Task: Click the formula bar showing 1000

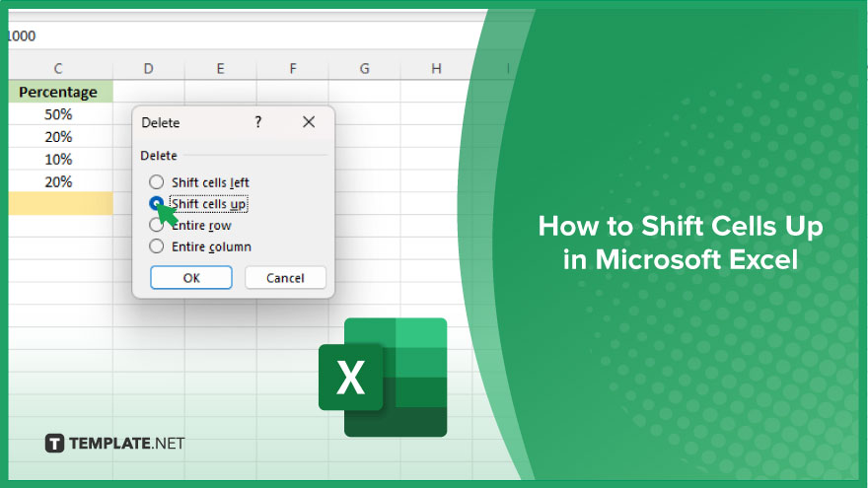Action: pyautogui.click(x=244, y=35)
